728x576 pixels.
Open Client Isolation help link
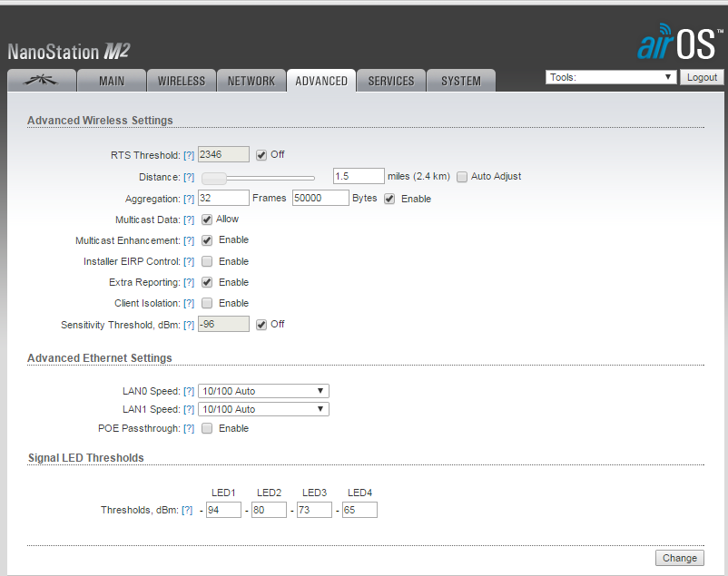tap(189, 304)
